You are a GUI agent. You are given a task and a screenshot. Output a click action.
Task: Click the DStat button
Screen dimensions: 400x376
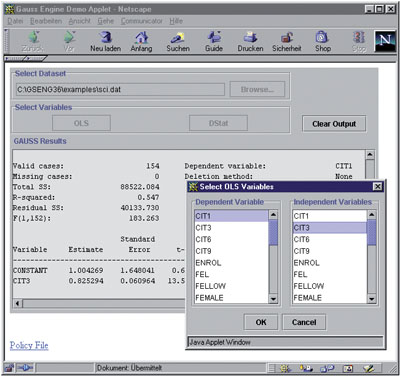tap(218, 123)
